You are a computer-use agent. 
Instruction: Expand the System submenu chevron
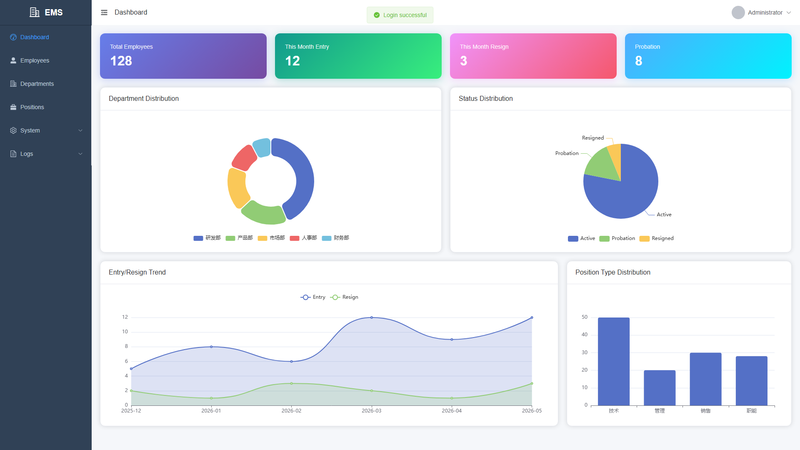(80, 131)
